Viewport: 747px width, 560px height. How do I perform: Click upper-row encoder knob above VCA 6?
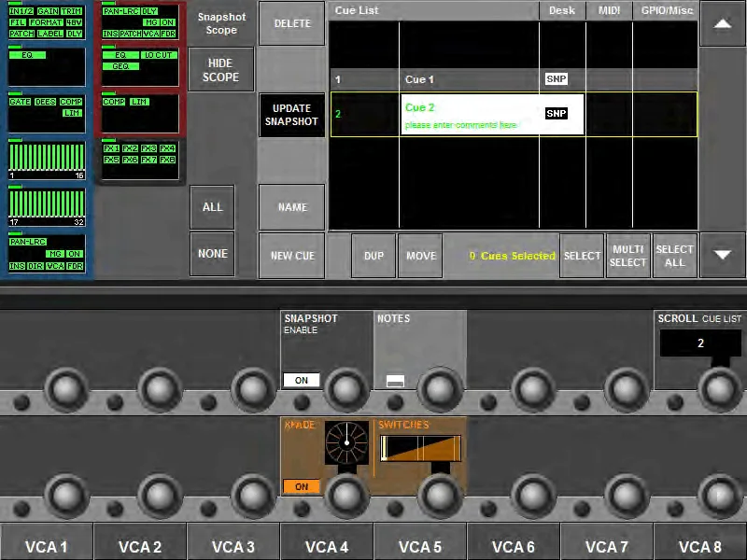click(533, 389)
